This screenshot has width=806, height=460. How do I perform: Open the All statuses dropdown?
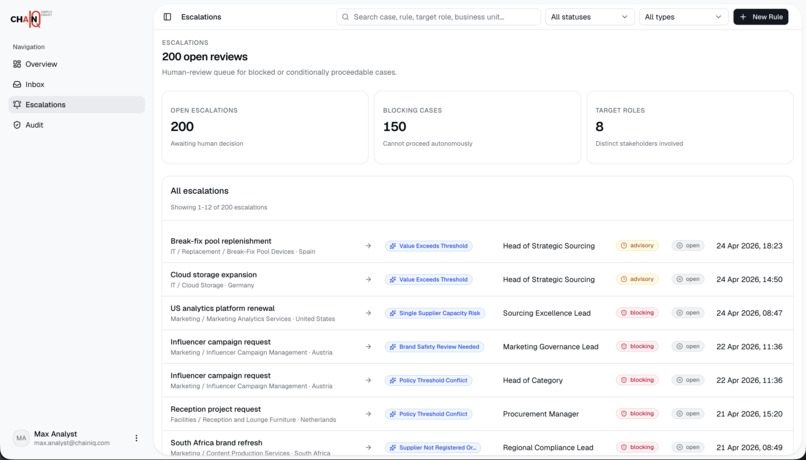tap(590, 17)
